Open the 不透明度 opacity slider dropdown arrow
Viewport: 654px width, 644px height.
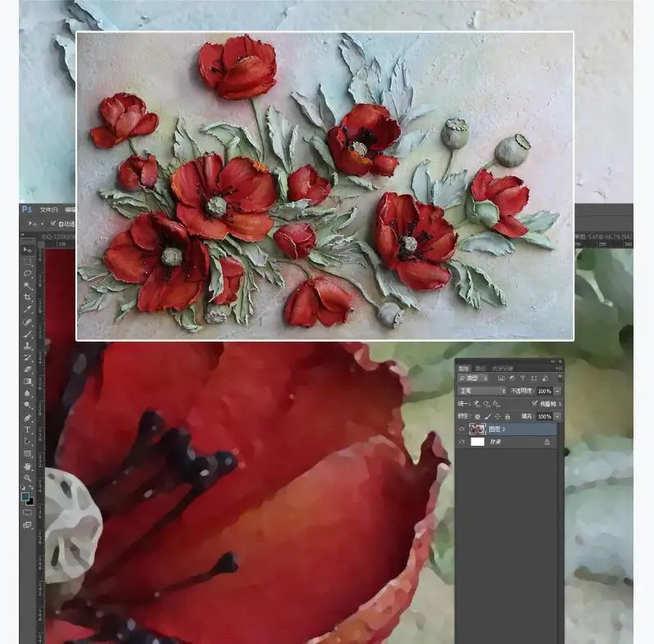(x=557, y=392)
